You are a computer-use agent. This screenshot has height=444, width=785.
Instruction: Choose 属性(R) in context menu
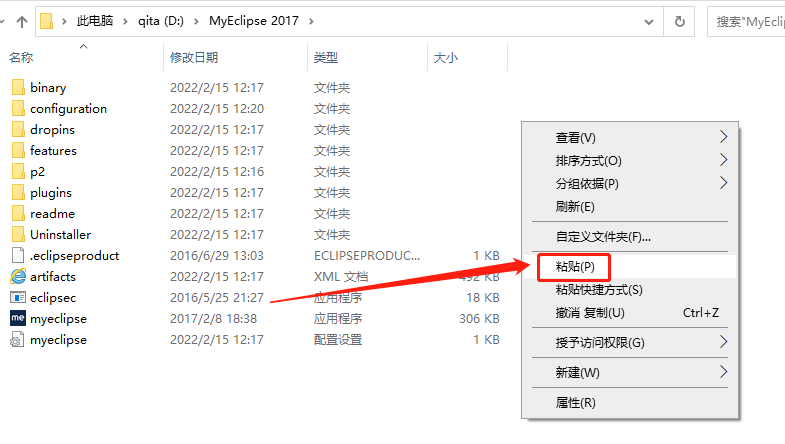click(630, 403)
